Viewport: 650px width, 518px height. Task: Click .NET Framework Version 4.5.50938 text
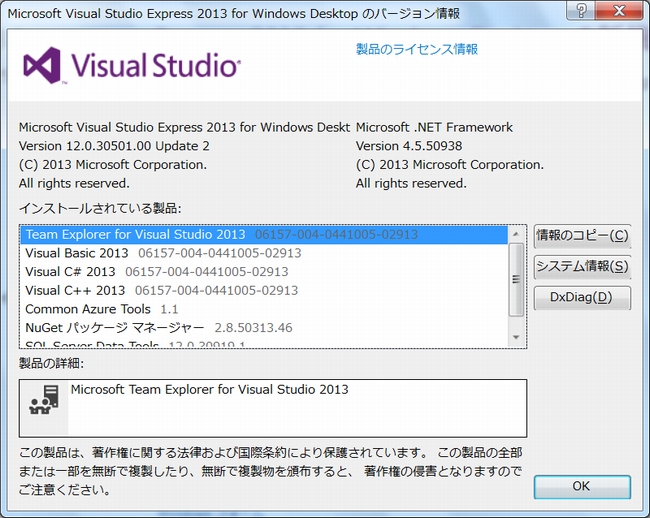pyautogui.click(x=409, y=146)
